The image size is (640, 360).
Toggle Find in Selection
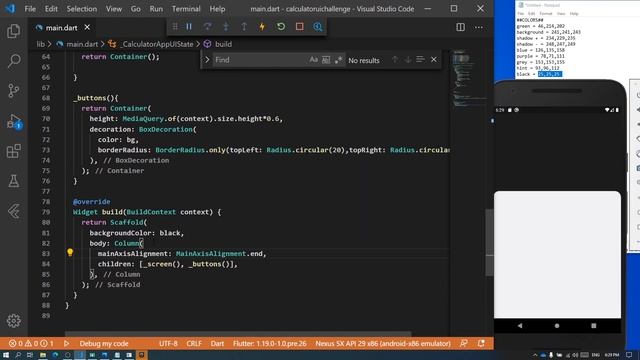coord(420,60)
